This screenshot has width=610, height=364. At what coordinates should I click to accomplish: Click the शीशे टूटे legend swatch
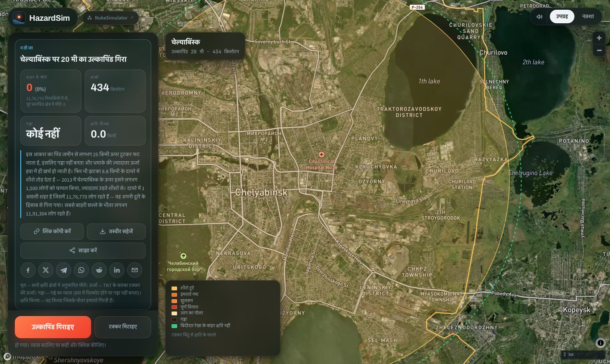point(174,288)
